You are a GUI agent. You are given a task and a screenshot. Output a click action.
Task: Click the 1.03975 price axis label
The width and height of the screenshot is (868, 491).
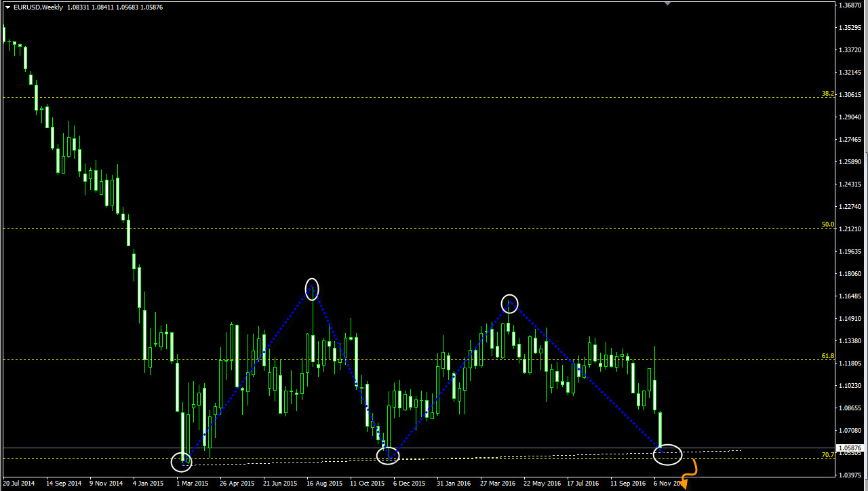pos(850,475)
